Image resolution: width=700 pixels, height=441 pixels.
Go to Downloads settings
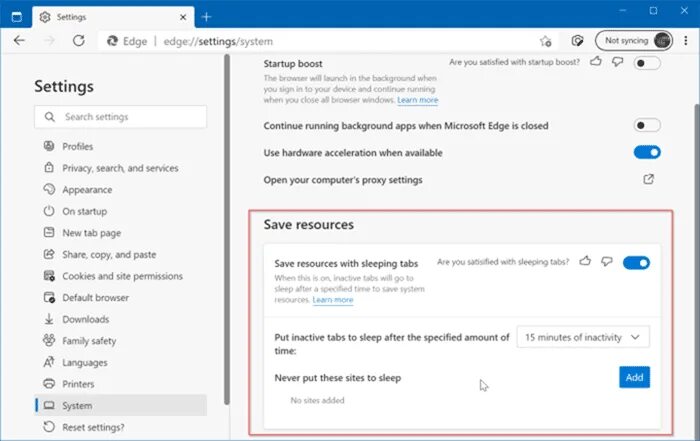point(85,319)
